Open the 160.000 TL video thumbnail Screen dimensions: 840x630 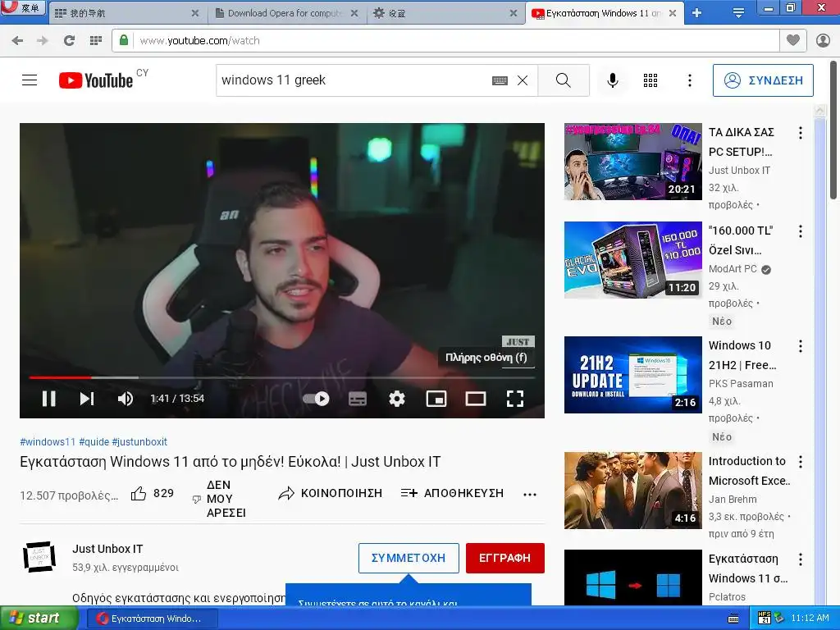coord(633,260)
